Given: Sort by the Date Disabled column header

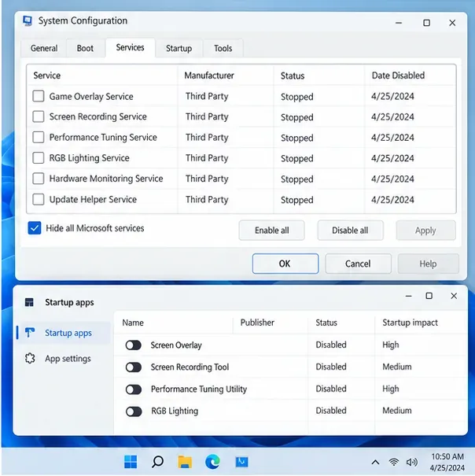Looking at the screenshot, I should tap(398, 76).
